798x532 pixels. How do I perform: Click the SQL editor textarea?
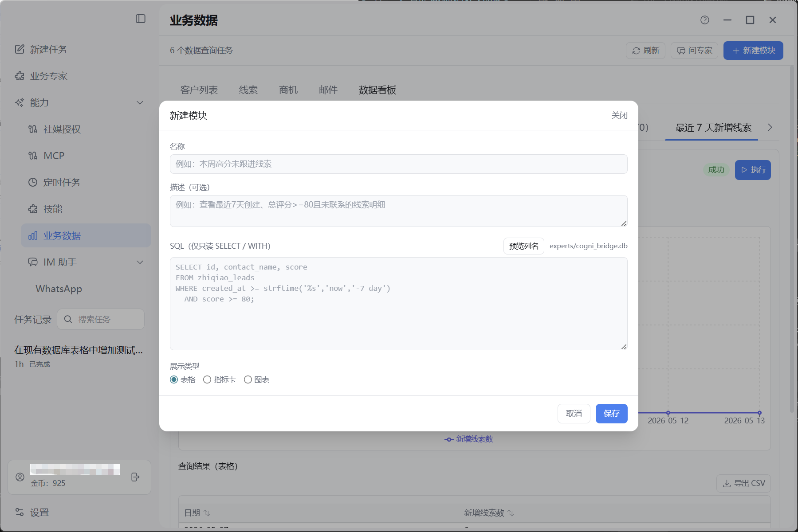[x=399, y=304]
